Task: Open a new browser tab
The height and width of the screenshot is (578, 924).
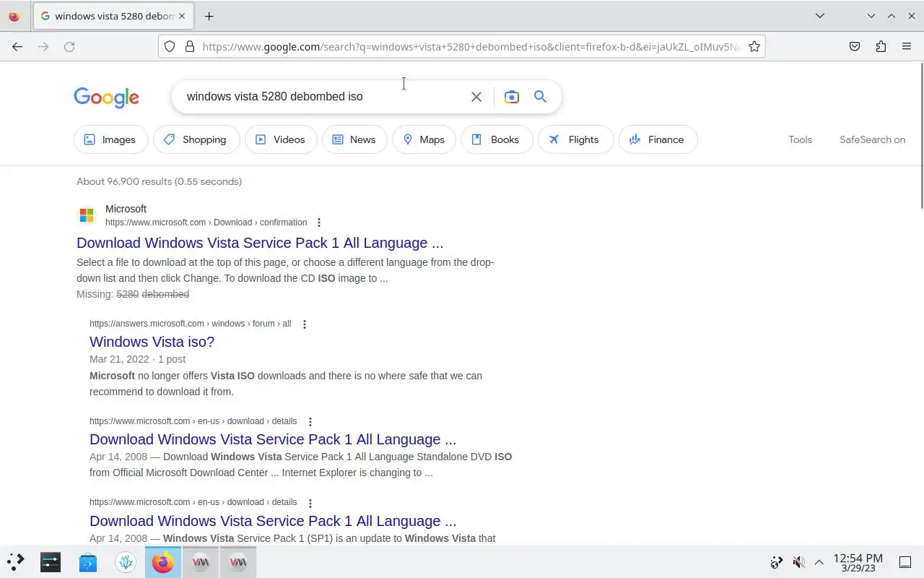Action: click(x=209, y=16)
